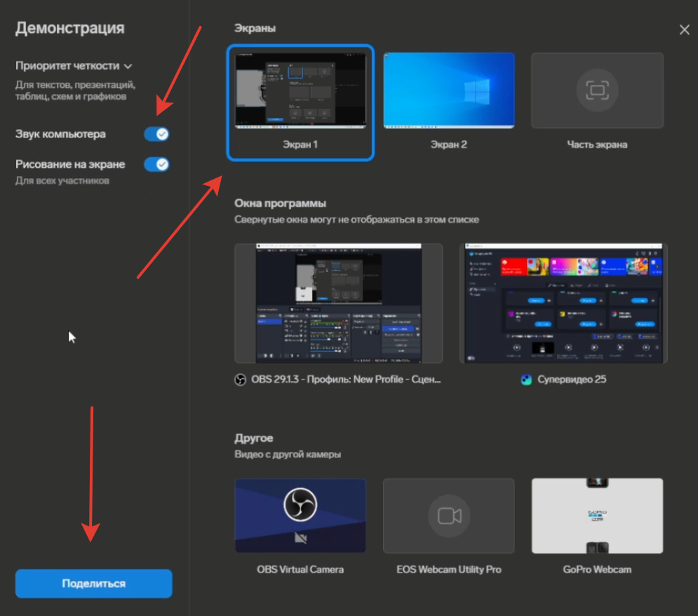This screenshot has height=616, width=698.
Task: Click the EOS Webcam Utility Pro label
Action: (x=449, y=569)
